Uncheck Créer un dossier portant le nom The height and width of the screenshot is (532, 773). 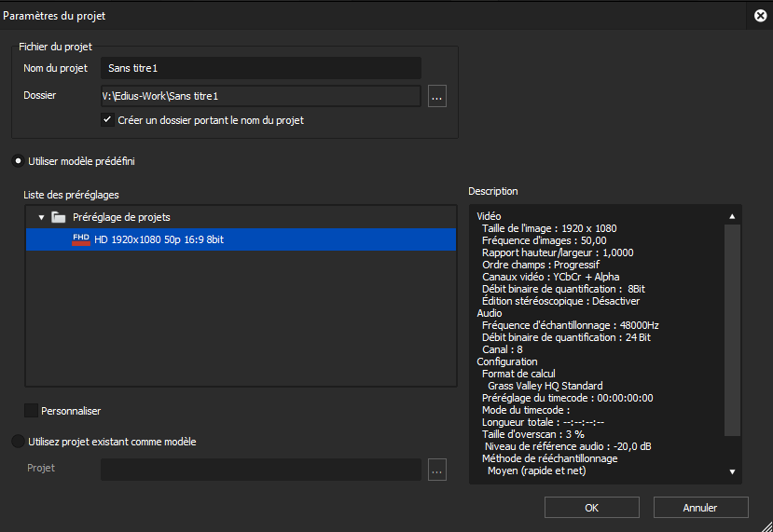click(108, 120)
